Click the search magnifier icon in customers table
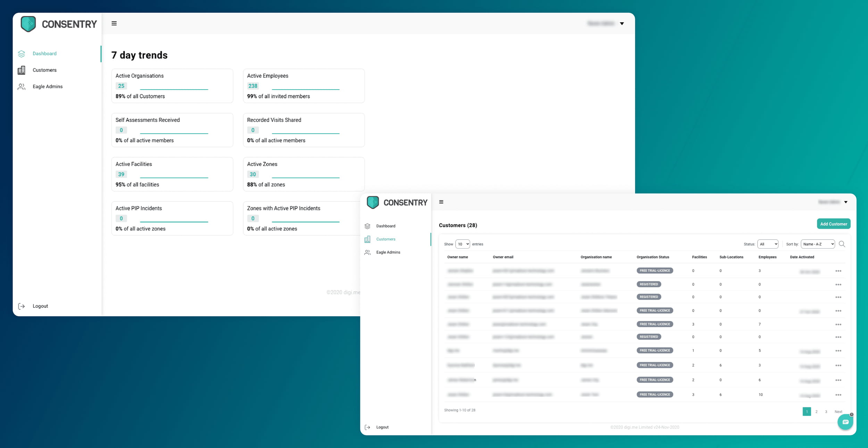 pos(842,244)
